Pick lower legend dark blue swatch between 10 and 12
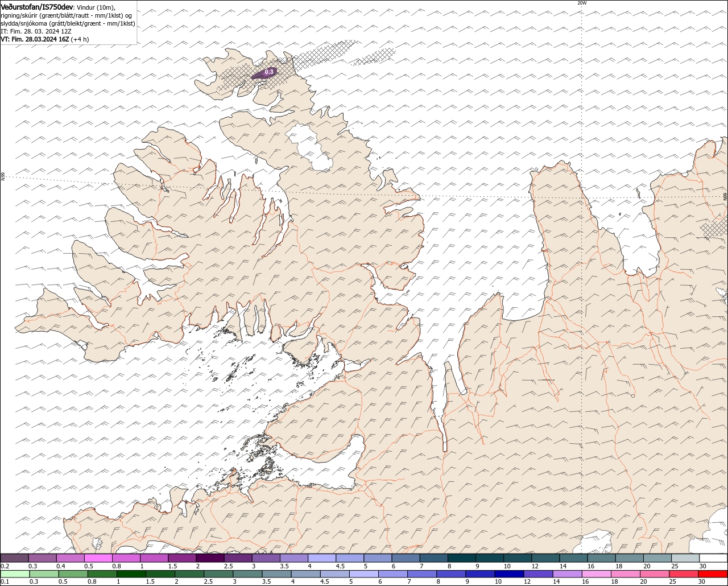Image resolution: width=728 pixels, height=586 pixels. tap(509, 574)
